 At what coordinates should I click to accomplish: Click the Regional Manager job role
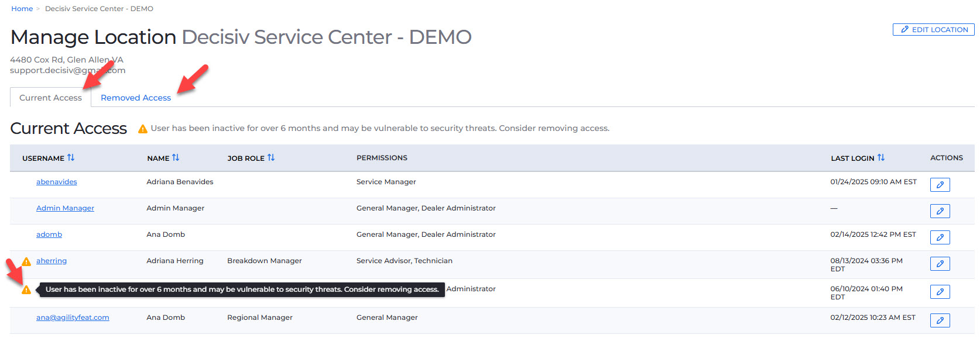tap(260, 318)
